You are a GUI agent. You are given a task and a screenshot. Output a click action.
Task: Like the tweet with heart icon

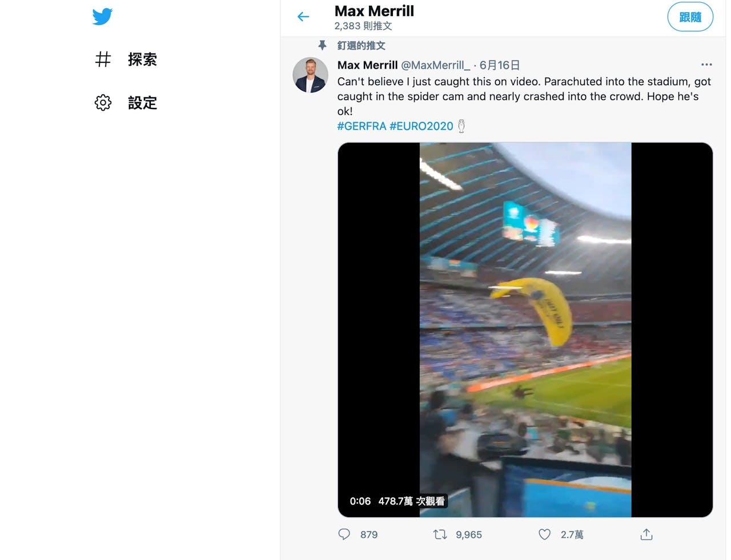[x=545, y=534]
